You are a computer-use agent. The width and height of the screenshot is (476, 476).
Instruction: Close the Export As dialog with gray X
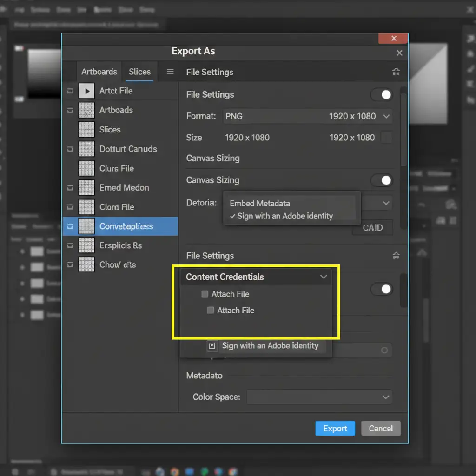[399, 53]
